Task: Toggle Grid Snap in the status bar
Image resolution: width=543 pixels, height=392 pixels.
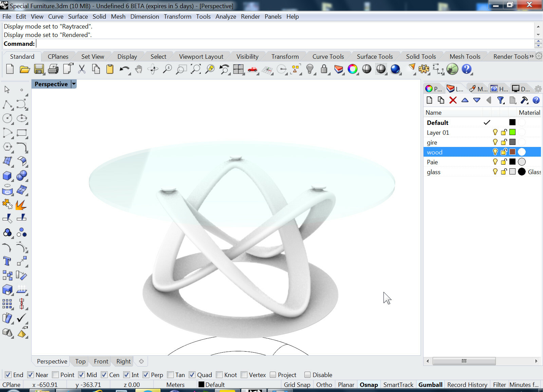Action: [x=297, y=385]
